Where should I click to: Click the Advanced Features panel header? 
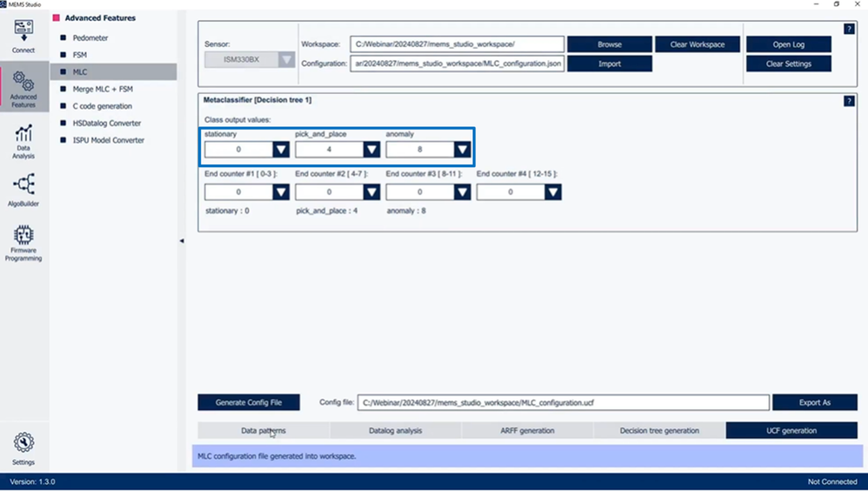(100, 17)
